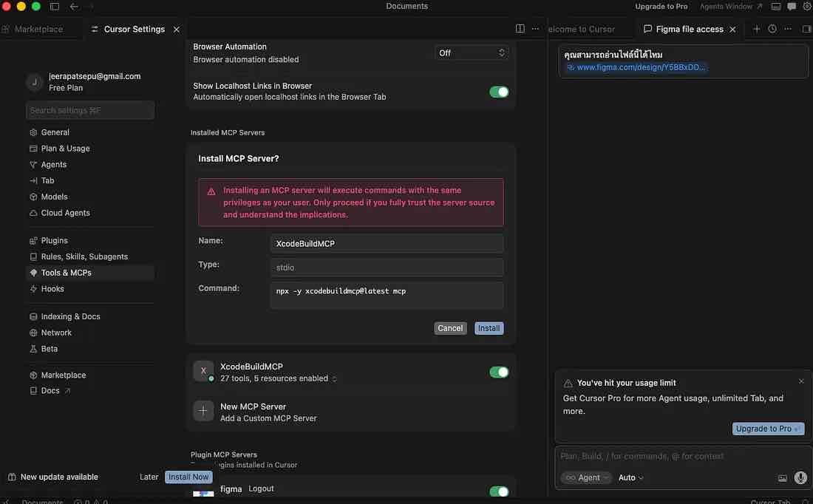The width and height of the screenshot is (813, 504).
Task: Open chat history clock icon
Action: [772, 29]
